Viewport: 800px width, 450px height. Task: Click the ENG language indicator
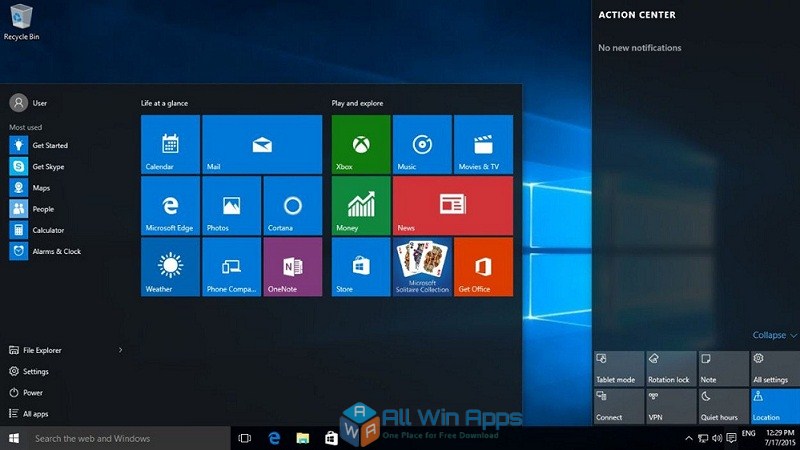click(748, 434)
